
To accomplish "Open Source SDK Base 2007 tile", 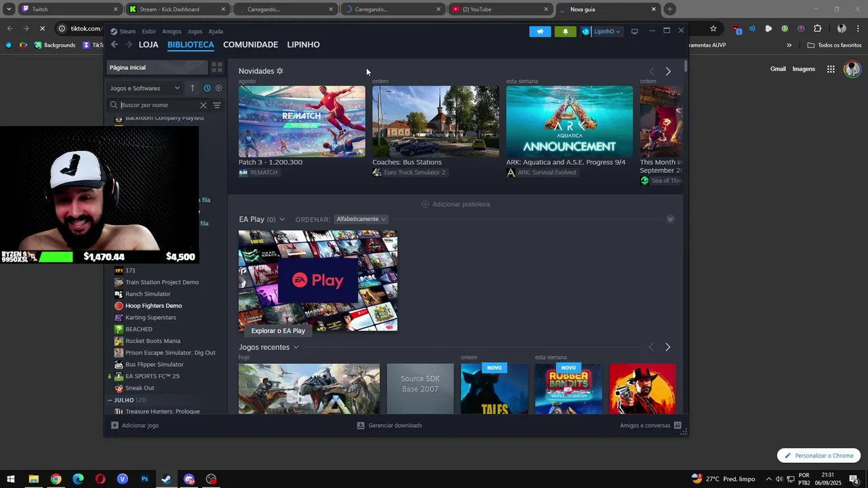I will coord(420,388).
